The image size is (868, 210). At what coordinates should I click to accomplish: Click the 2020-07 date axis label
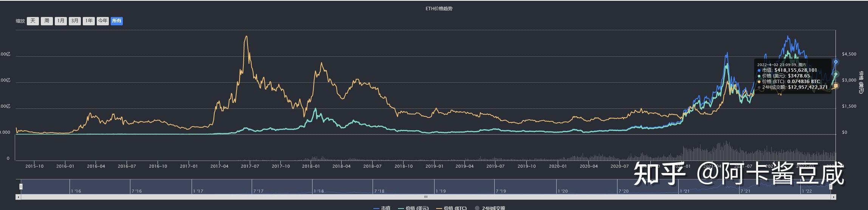[619, 166]
